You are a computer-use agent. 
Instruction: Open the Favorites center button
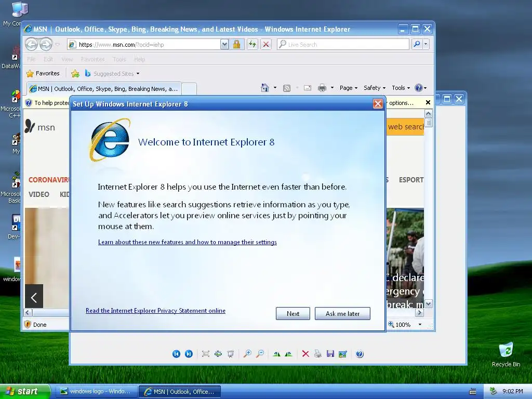coord(43,73)
